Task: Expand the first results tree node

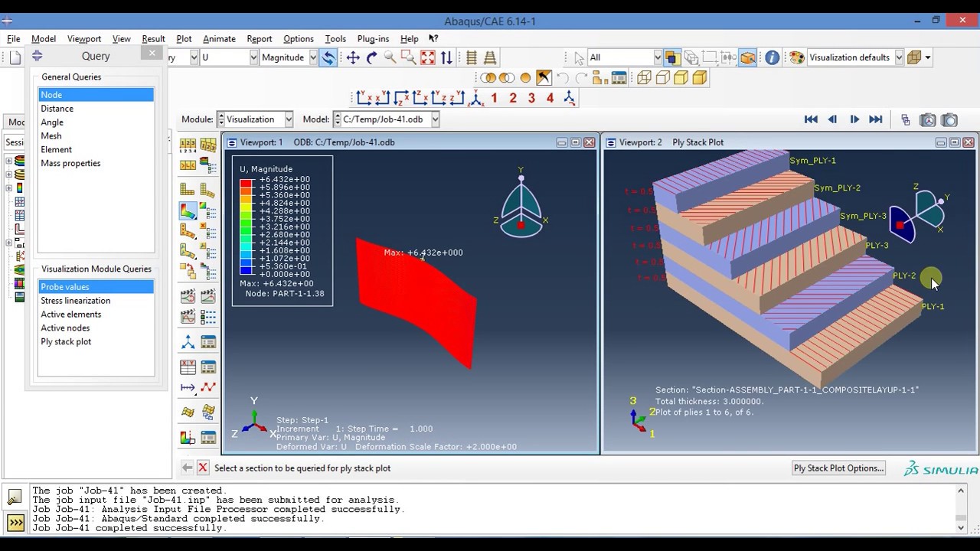Action: coord(9,161)
